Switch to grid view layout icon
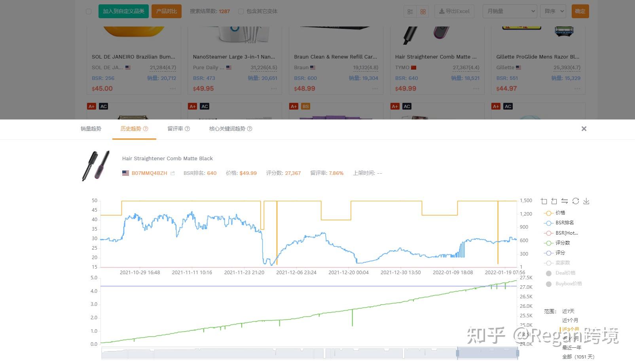Image resolution: width=635 pixels, height=364 pixels. point(423,11)
